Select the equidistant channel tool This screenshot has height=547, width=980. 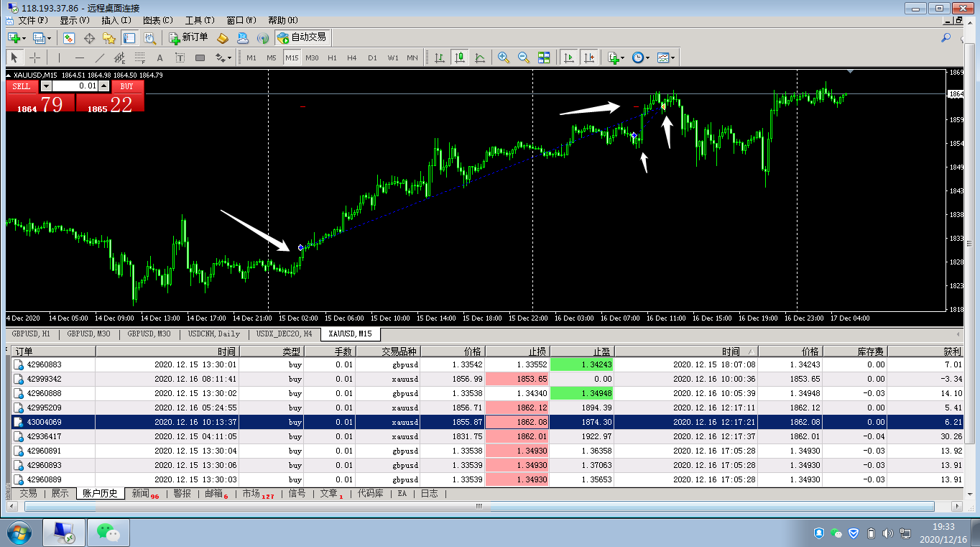click(119, 58)
